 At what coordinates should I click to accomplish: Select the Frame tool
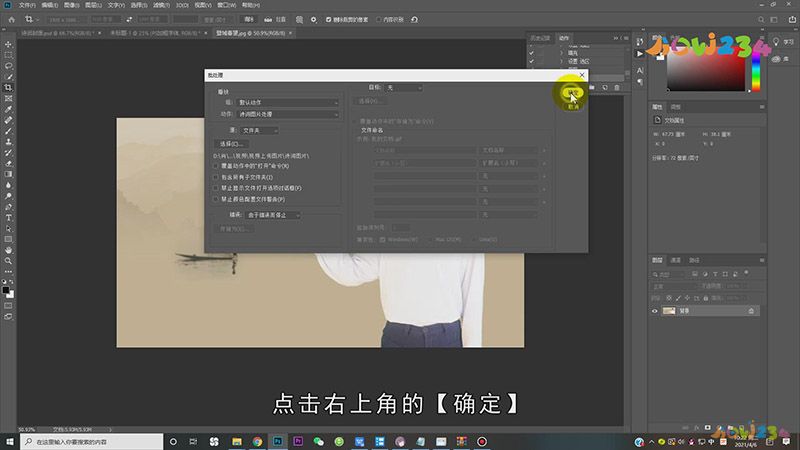(8, 98)
